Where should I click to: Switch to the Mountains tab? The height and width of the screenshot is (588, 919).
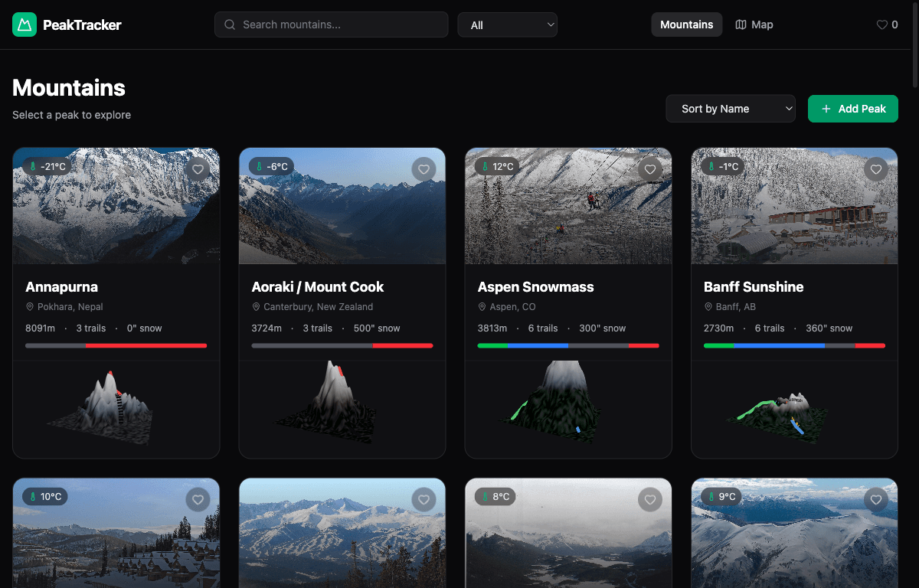pyautogui.click(x=686, y=24)
